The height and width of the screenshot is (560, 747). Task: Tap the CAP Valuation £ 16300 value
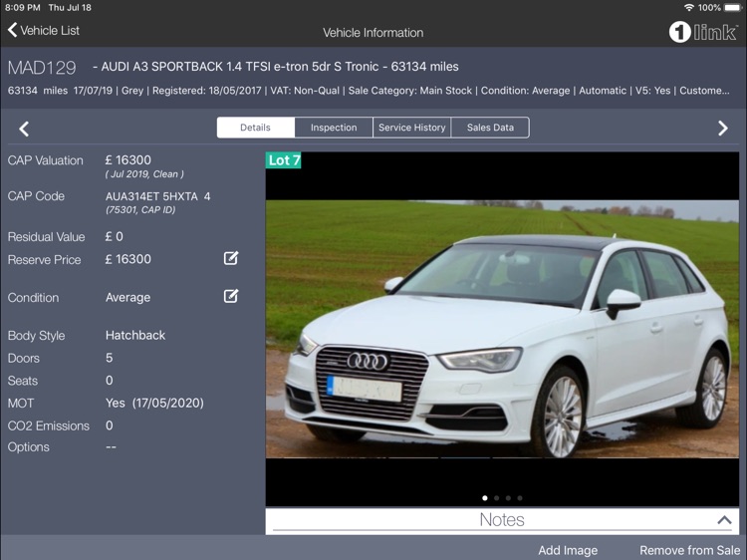128,160
